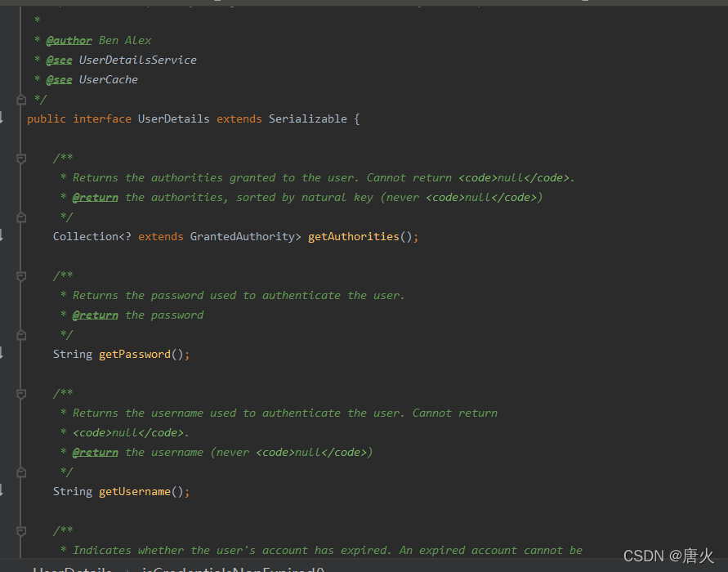Screen dimensions: 728x572
Task: Click the 'UserCache' reference in the @see line
Action: click(x=108, y=80)
